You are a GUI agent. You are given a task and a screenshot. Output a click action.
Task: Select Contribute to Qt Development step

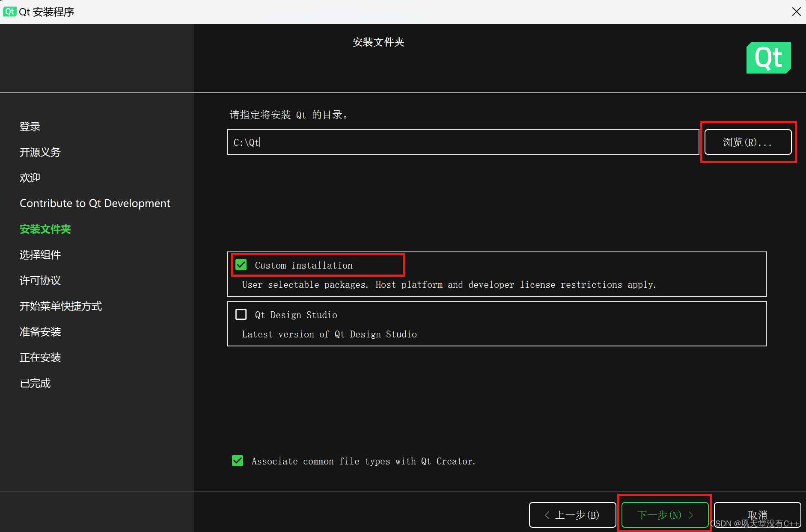(x=95, y=203)
